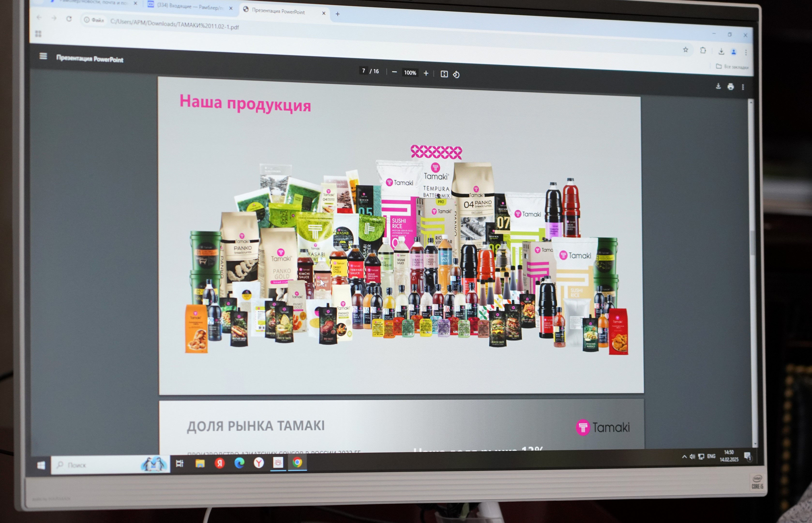Click the Наша продукция slide heading
The width and height of the screenshot is (812, 523).
(x=245, y=103)
